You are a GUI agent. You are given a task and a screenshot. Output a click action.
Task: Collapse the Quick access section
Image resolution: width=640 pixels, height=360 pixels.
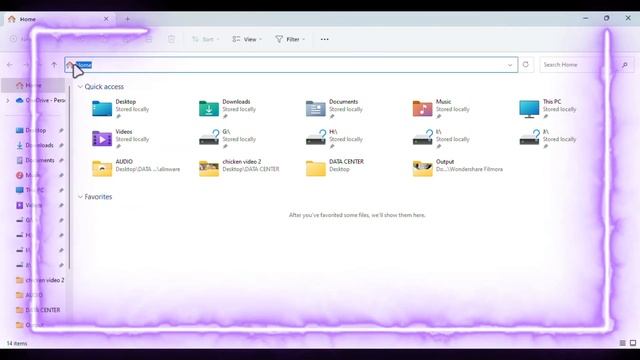click(x=80, y=87)
